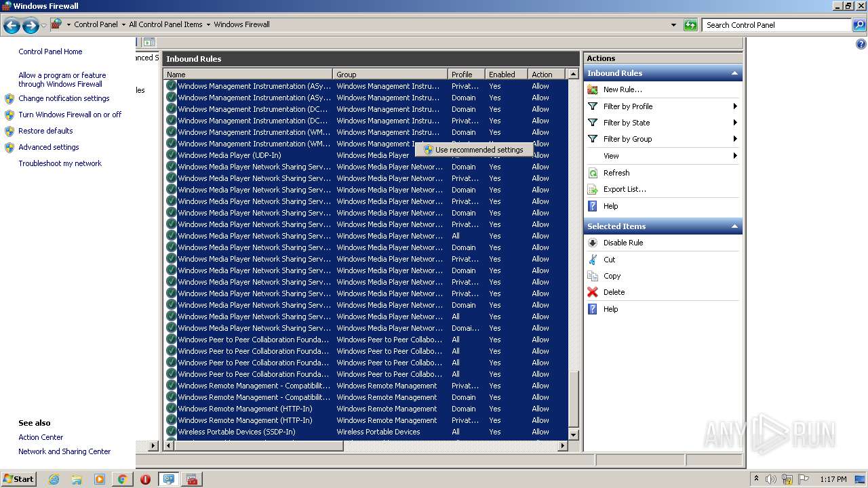Open Turn Windows Firewall on or off

coord(70,115)
